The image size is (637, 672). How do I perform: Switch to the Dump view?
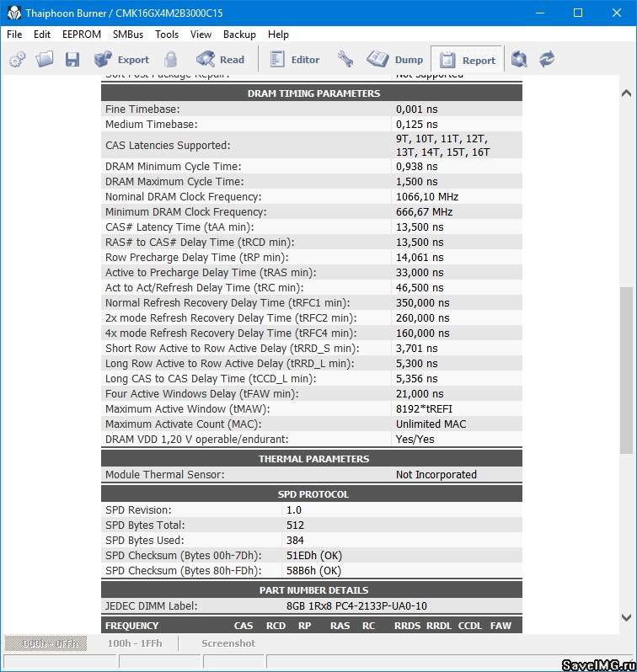[x=395, y=60]
